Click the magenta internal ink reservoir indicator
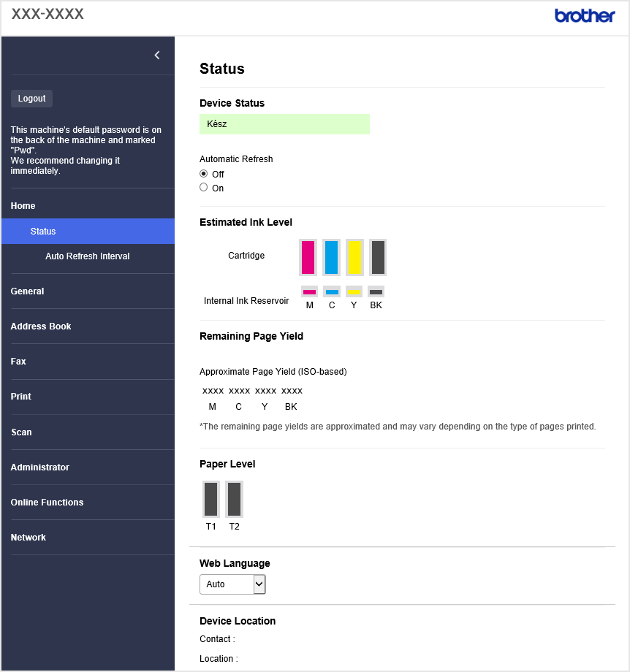This screenshot has height=672, width=630. [309, 292]
